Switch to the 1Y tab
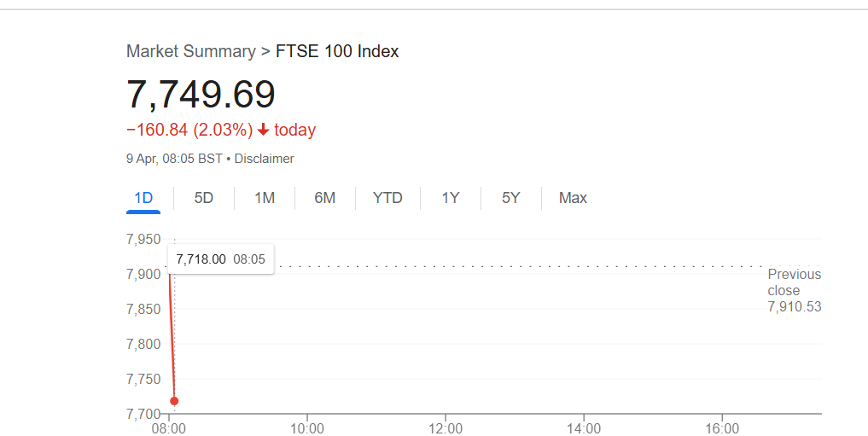This screenshot has width=868, height=436. (x=451, y=198)
